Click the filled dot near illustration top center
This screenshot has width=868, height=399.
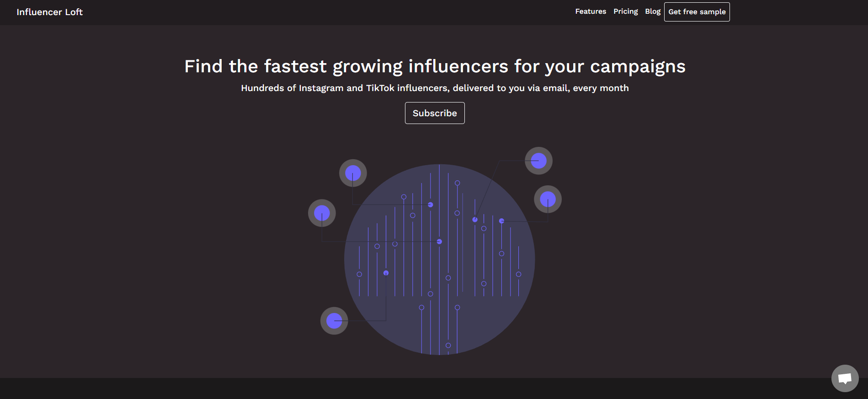pos(430,205)
